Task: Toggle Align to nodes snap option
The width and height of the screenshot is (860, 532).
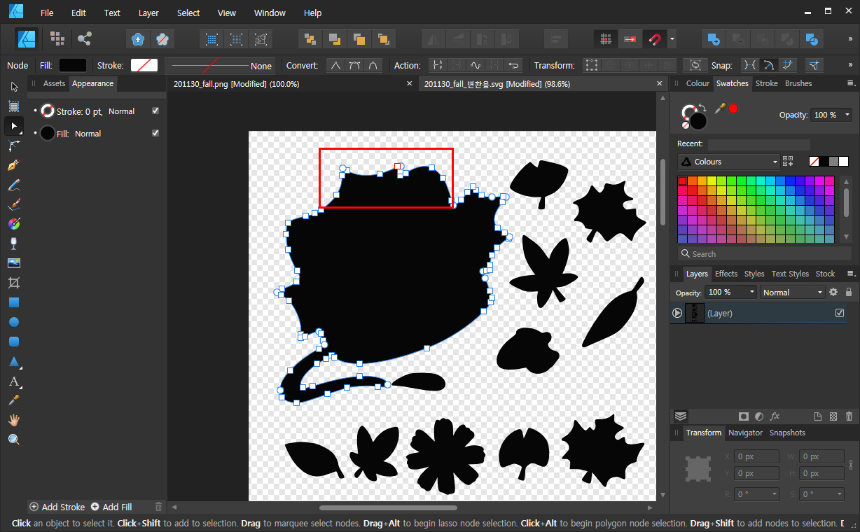Action: [749, 65]
